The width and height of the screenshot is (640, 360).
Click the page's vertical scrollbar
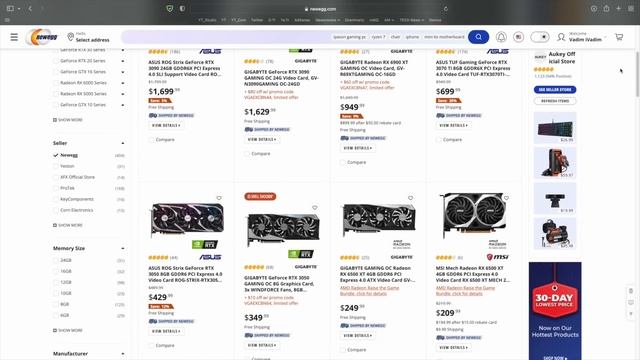[637, 73]
